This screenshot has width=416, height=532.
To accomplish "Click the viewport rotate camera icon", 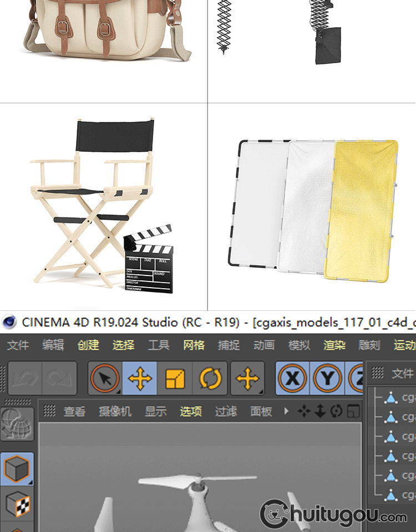I will pos(336,411).
